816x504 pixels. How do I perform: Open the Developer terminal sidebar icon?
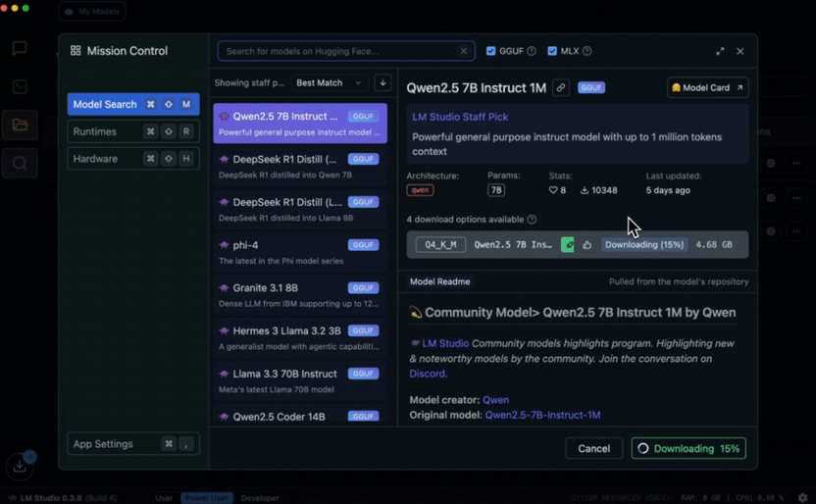point(20,86)
